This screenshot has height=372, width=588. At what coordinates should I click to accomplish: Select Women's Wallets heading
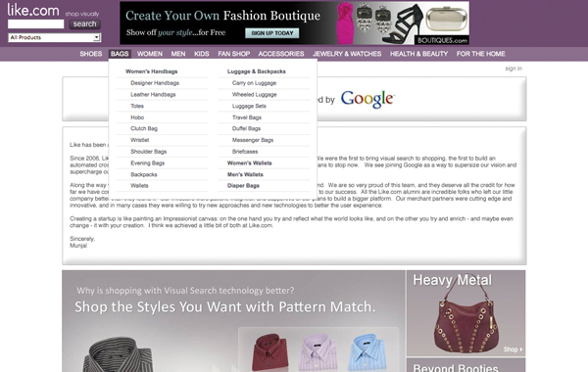point(249,163)
